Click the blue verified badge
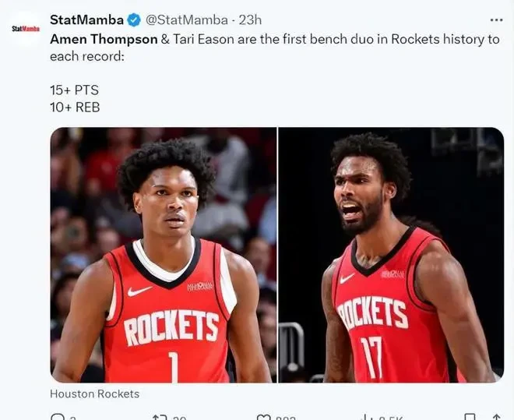The width and height of the screenshot is (514, 420). pyautogui.click(x=134, y=20)
